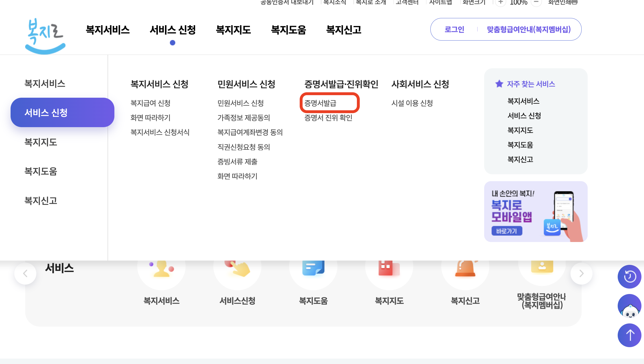Open the 복지지도 top navigation menu

pyautogui.click(x=234, y=30)
